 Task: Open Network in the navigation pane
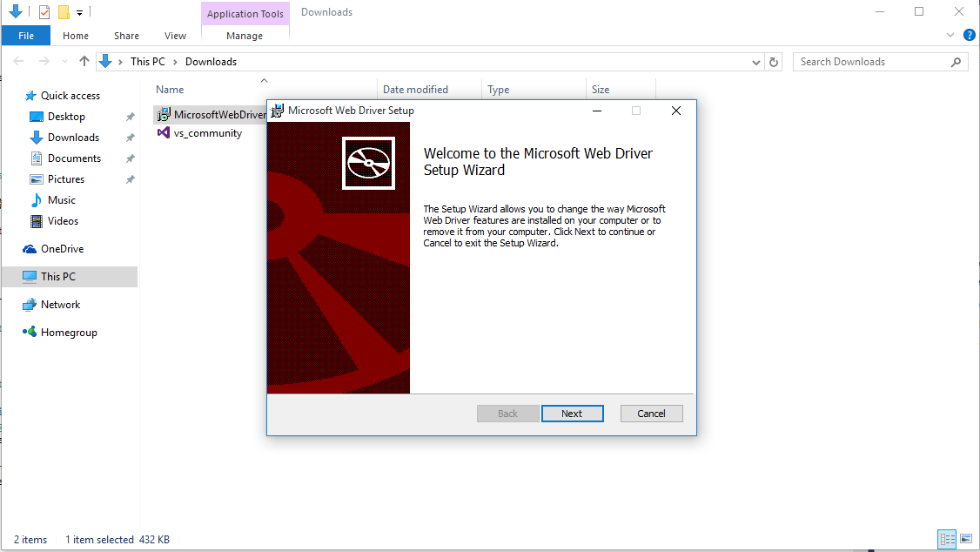(x=60, y=305)
